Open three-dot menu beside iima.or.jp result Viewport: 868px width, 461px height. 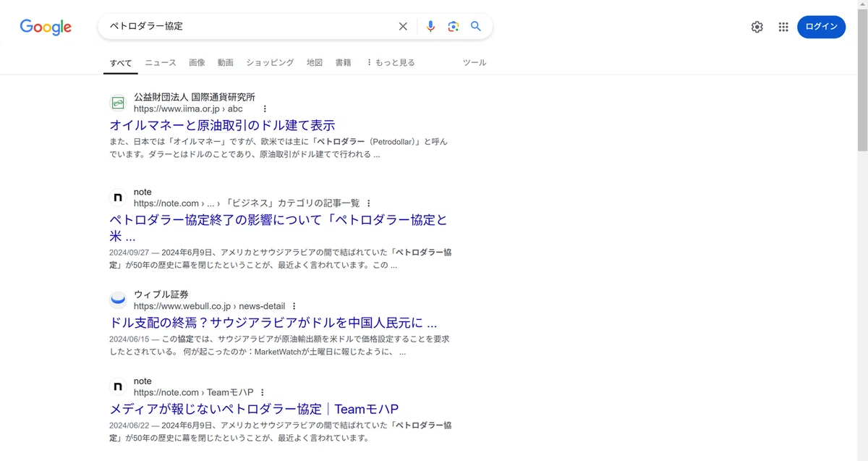[x=265, y=109]
